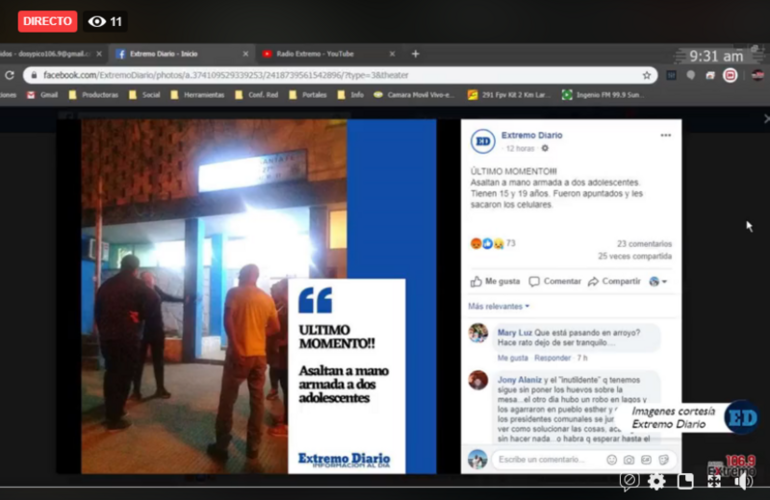Image resolution: width=770 pixels, height=500 pixels.
Task: Click the Escribe un comentario field
Action: (x=584, y=459)
